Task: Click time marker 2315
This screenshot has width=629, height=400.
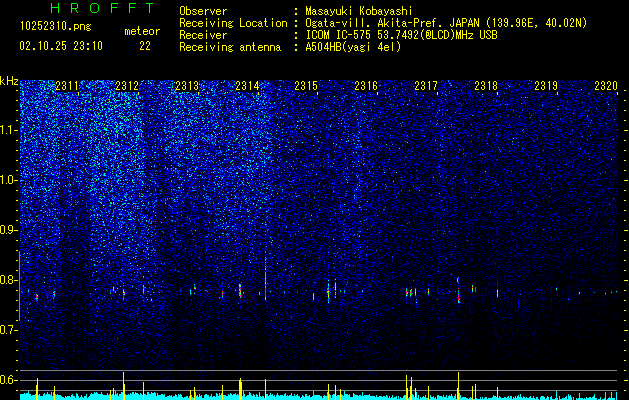Action: [306, 86]
